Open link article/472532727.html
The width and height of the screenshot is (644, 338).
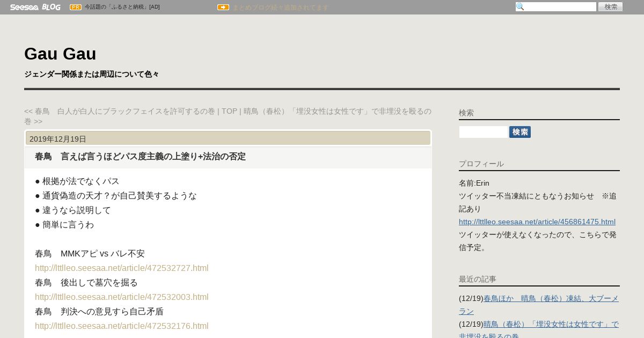coord(122,268)
